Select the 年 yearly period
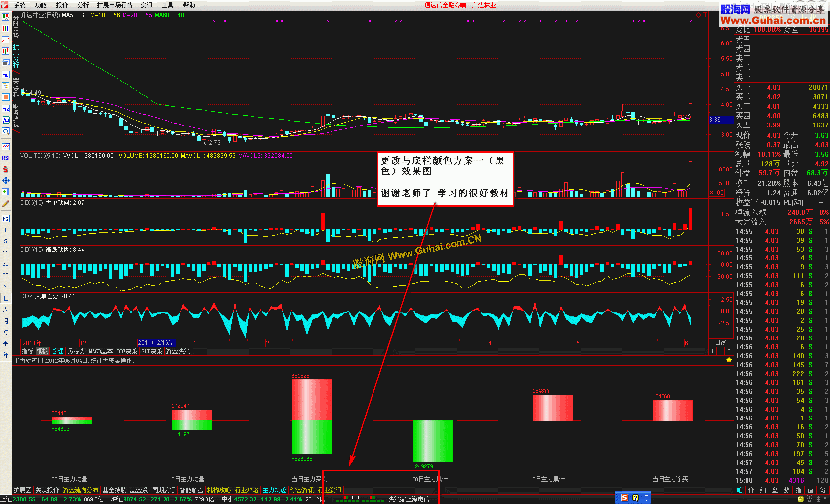The image size is (830, 504). coord(6,355)
